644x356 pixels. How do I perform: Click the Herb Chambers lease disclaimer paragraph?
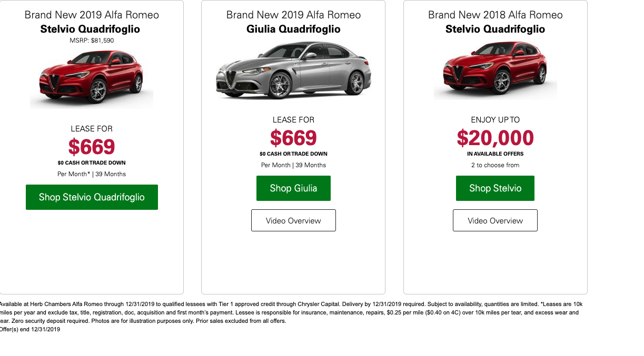pos(291,312)
